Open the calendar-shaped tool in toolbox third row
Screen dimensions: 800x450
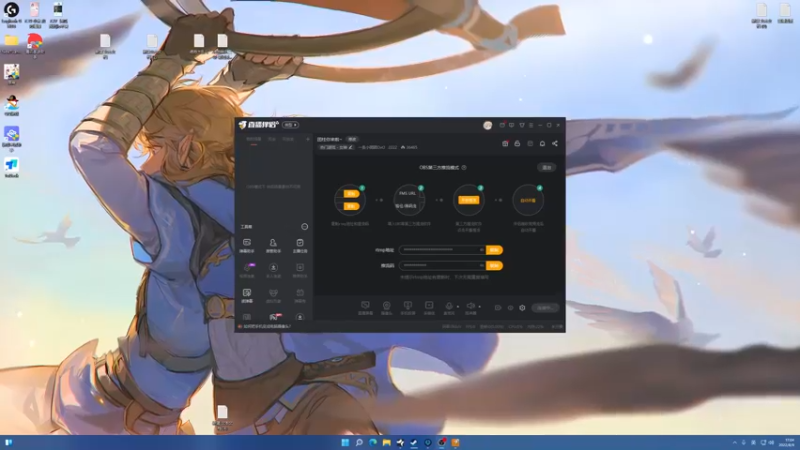coord(300,295)
